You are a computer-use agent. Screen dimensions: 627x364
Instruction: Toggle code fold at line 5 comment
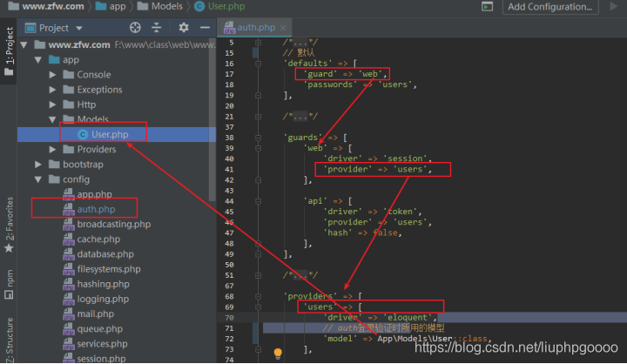259,43
